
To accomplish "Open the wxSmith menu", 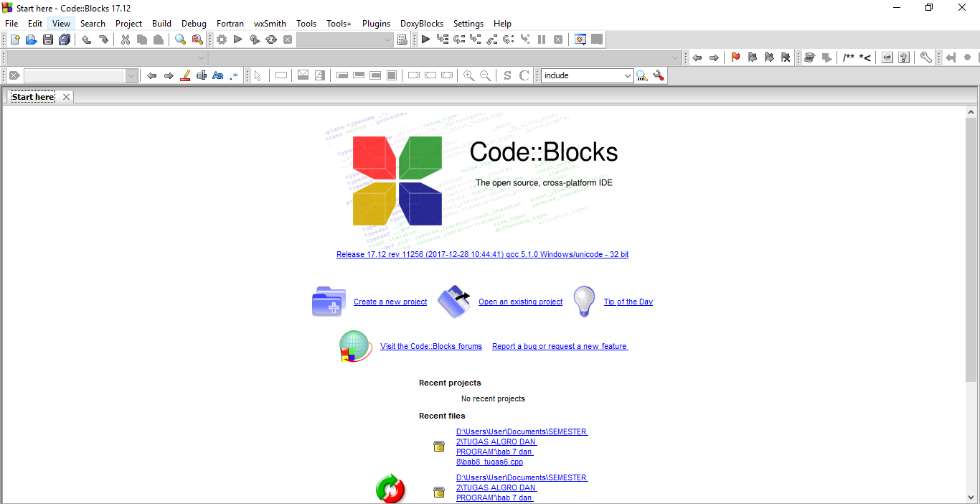I will [270, 23].
